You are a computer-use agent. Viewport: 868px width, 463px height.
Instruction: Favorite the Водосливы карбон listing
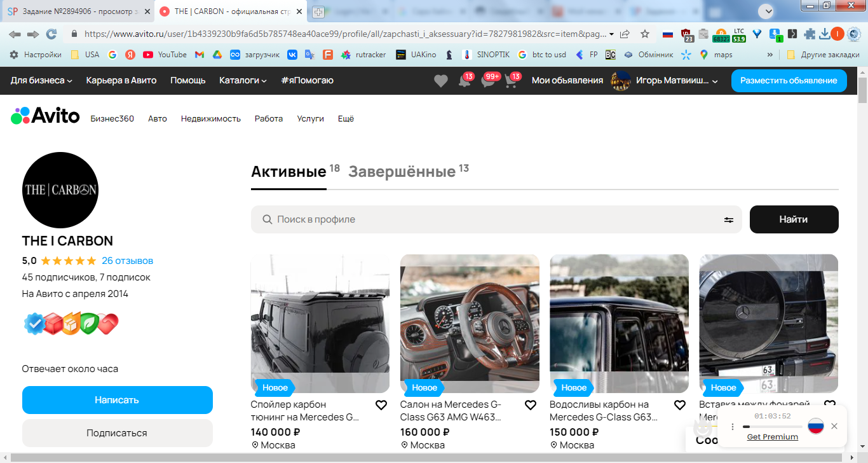tap(680, 405)
